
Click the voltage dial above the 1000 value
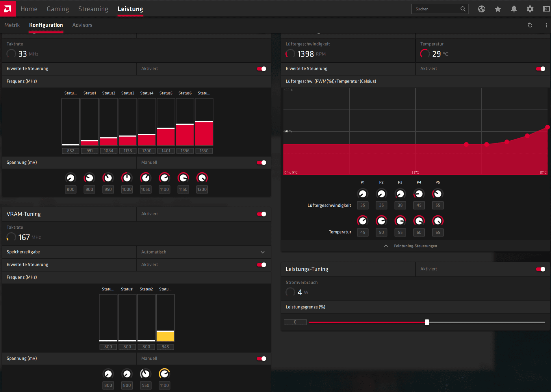click(127, 178)
